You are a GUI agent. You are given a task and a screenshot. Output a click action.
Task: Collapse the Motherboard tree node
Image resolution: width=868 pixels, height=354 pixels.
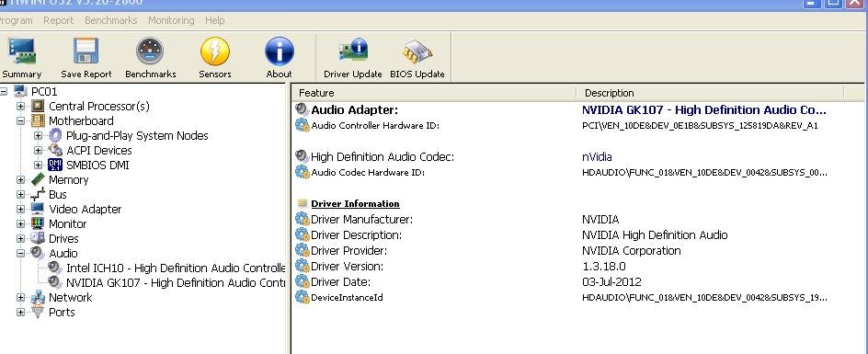20,120
